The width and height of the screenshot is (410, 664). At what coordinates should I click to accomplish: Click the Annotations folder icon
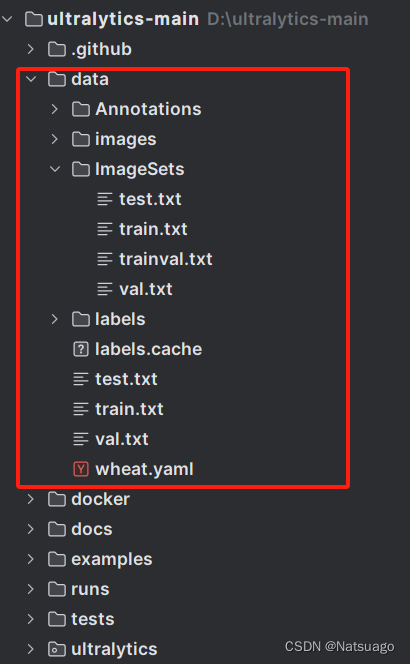[81, 109]
